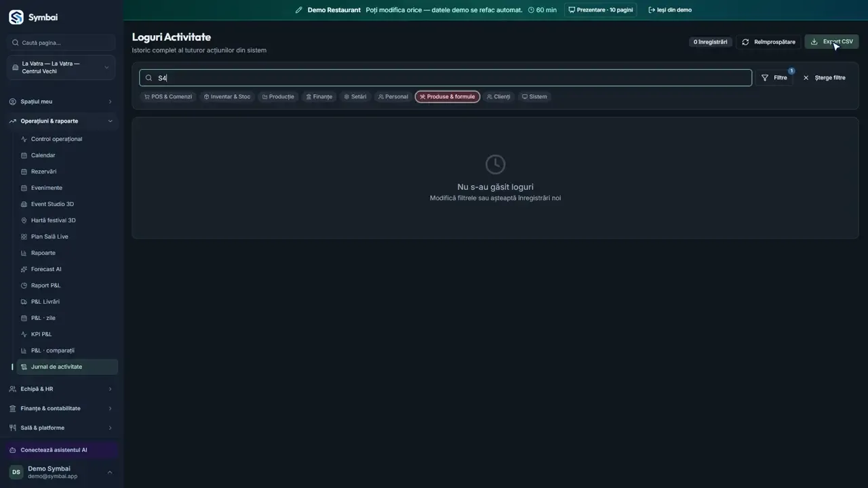
Task: Click the Symbai logo icon
Action: coord(16,17)
